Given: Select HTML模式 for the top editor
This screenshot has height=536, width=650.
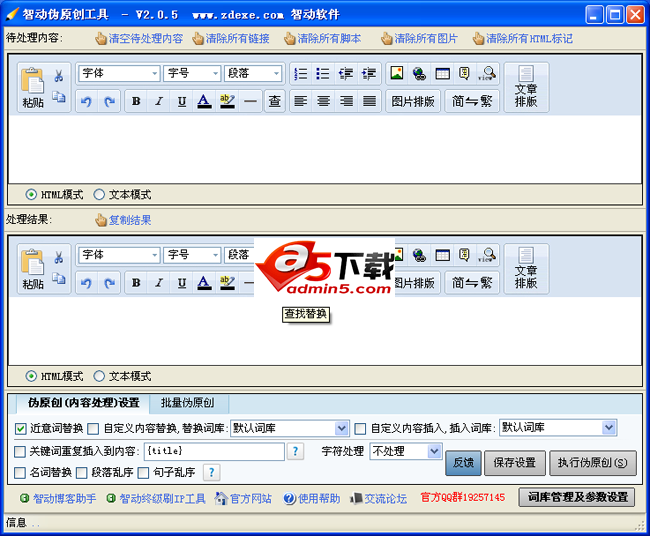Looking at the screenshot, I should point(31,194).
